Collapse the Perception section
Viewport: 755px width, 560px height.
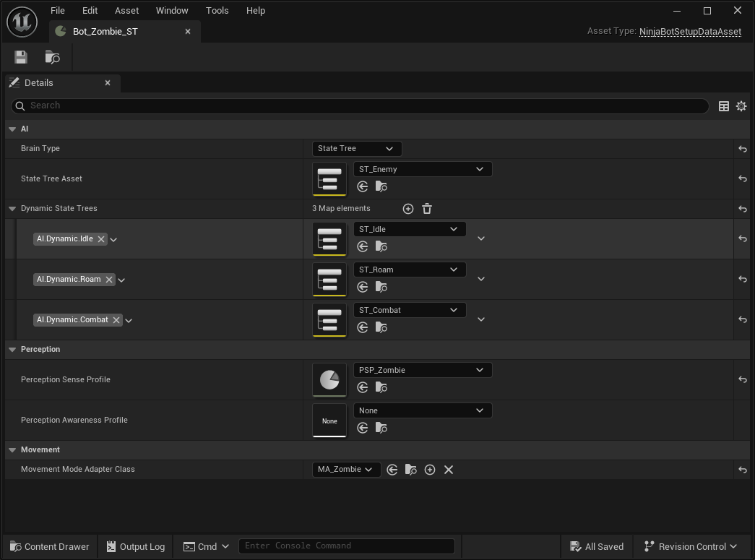[x=12, y=349]
